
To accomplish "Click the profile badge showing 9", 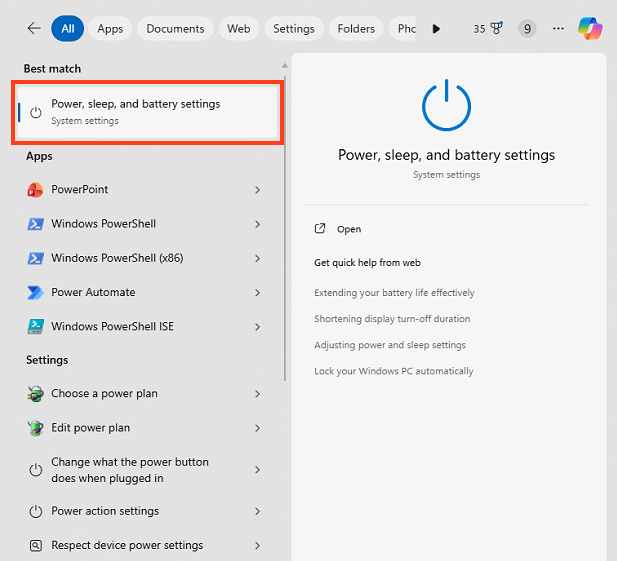I will (x=527, y=29).
